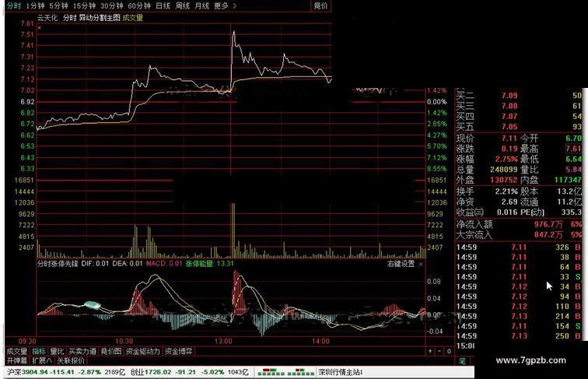This screenshot has width=588, height=379.
Task: Click the 14:00 time axis marker
Action: coord(320,342)
